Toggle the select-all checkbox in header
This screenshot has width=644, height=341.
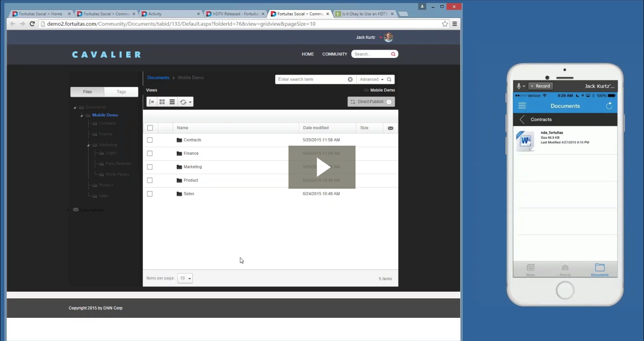tap(150, 128)
